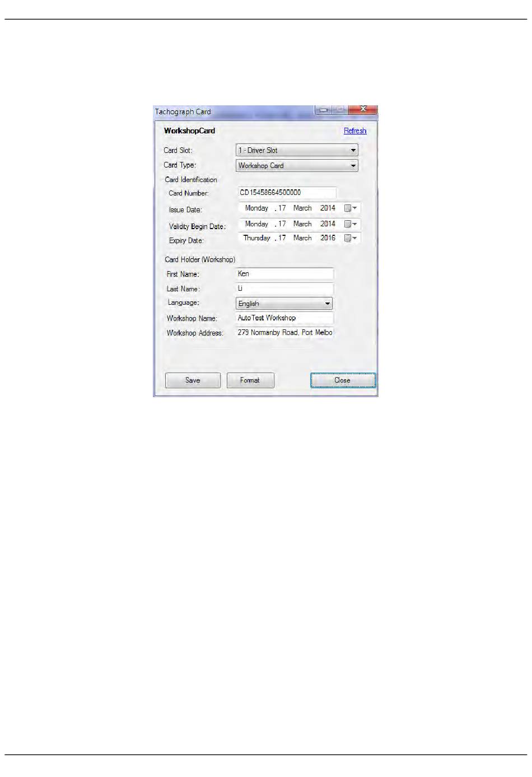The height and width of the screenshot is (777, 532).
Task: Select the Workshop Address field
Action: 284,333
